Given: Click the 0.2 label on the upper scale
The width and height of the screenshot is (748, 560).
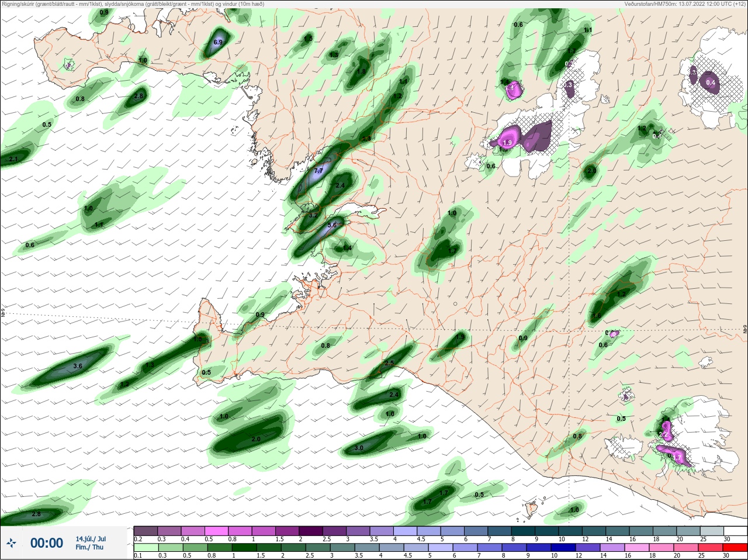Looking at the screenshot, I should (138, 539).
